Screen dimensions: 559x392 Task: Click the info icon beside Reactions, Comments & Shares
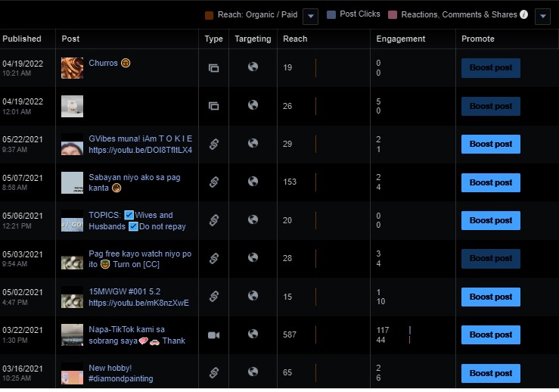pos(523,14)
